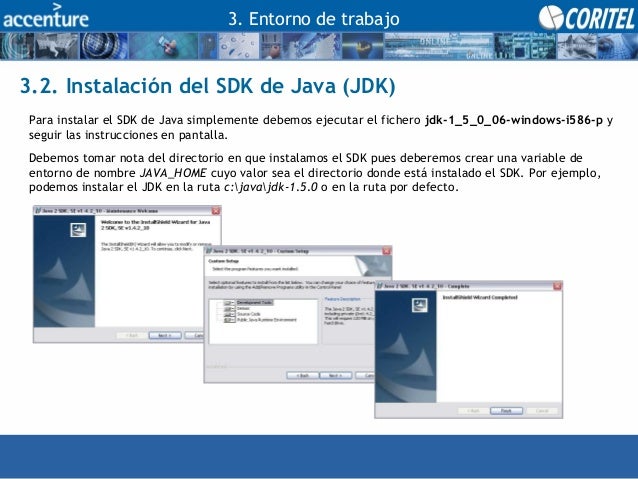Click the Java icon in Complete window title bar
Image resolution: width=638 pixels, height=479 pixels.
(380, 287)
